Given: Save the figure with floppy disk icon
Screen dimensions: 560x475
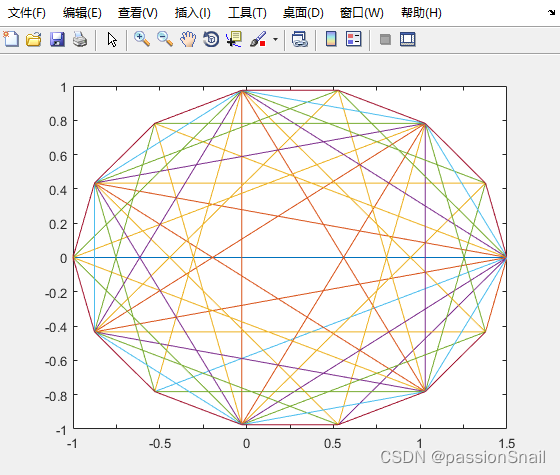Looking at the screenshot, I should tap(57, 39).
